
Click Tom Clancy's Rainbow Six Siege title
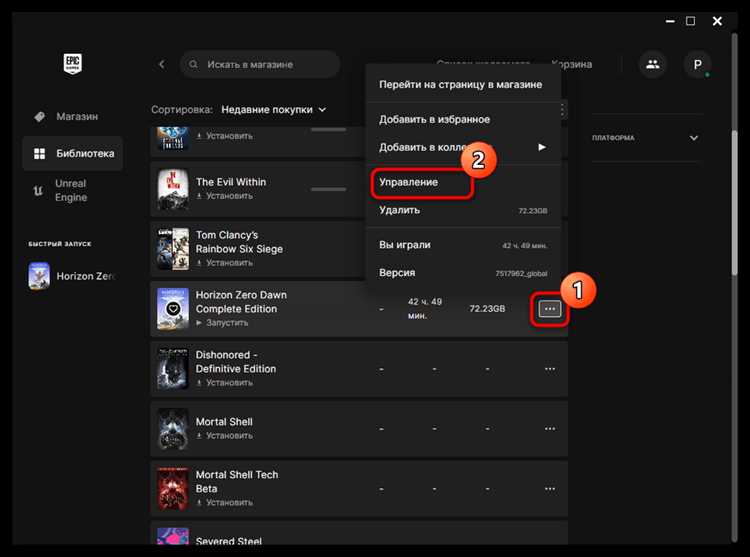239,242
